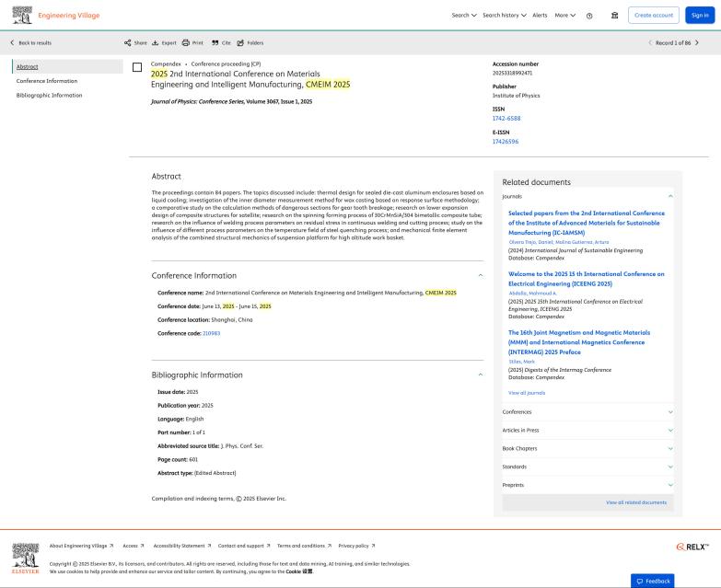Open the Search dropdown menu
This screenshot has width=721, height=588.
(464, 15)
